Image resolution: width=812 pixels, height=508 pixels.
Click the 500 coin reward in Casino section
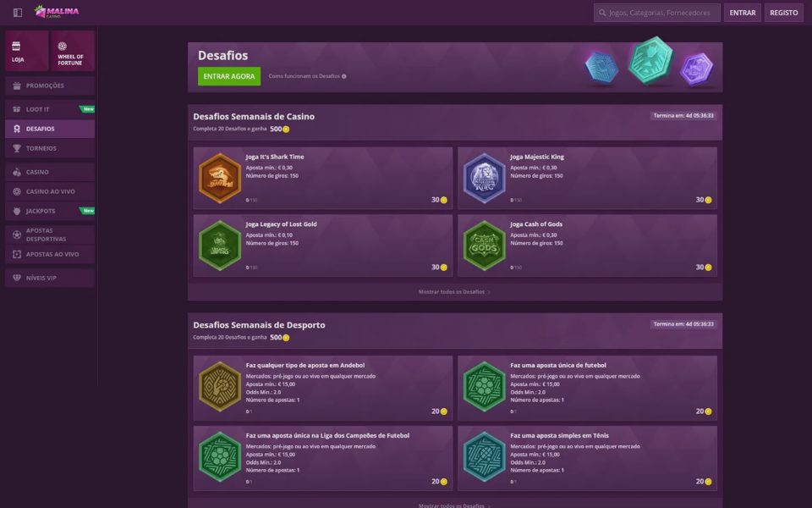coord(280,129)
